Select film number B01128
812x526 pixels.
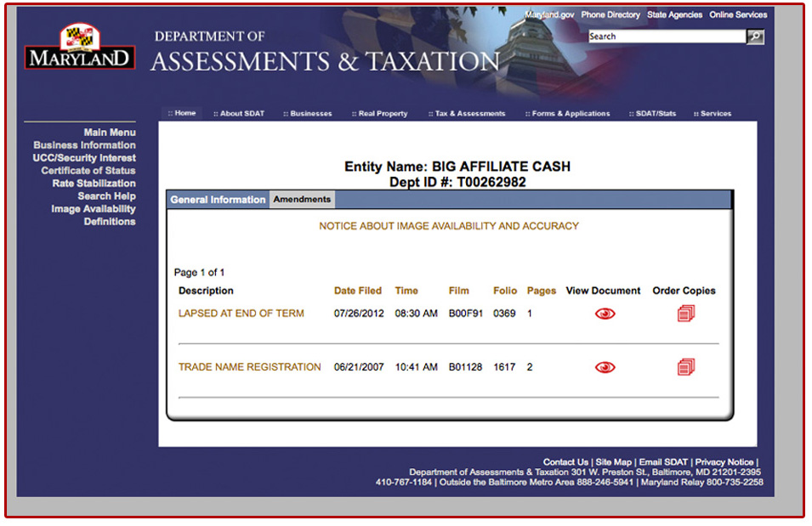click(x=465, y=367)
